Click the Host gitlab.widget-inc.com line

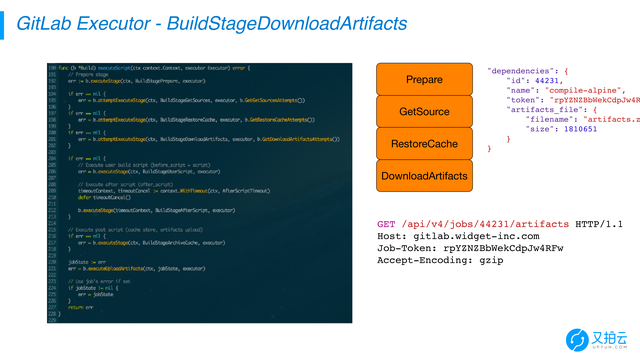(x=458, y=236)
